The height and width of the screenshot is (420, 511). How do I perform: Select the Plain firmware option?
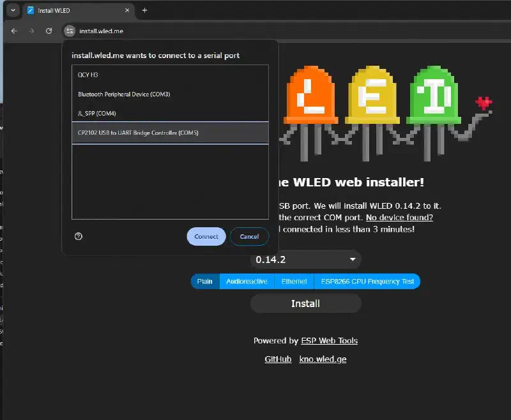(x=205, y=281)
